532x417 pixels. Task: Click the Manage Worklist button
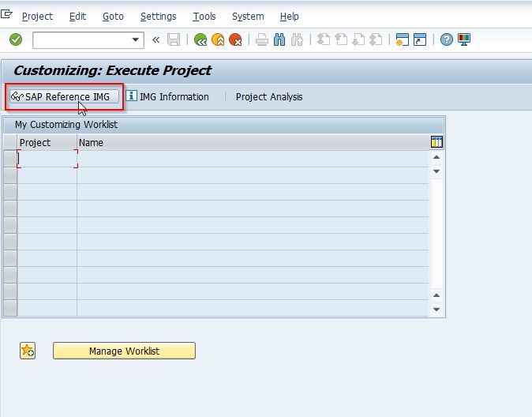point(124,351)
